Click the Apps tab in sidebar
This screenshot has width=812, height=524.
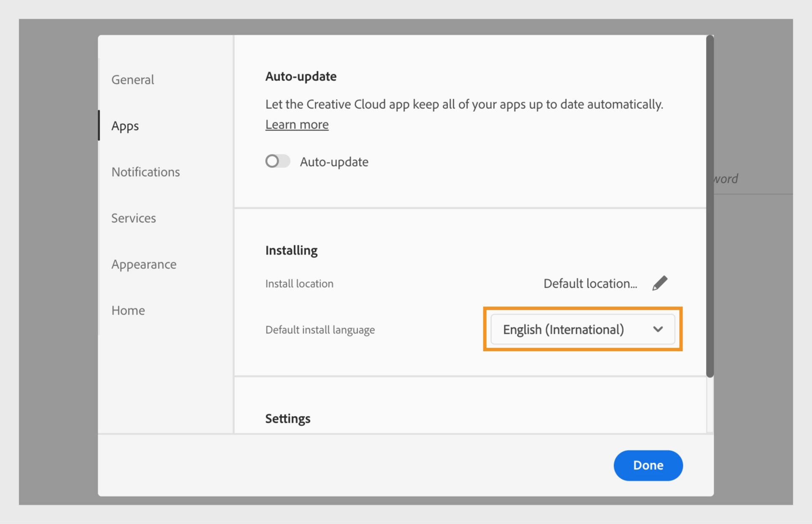click(126, 126)
